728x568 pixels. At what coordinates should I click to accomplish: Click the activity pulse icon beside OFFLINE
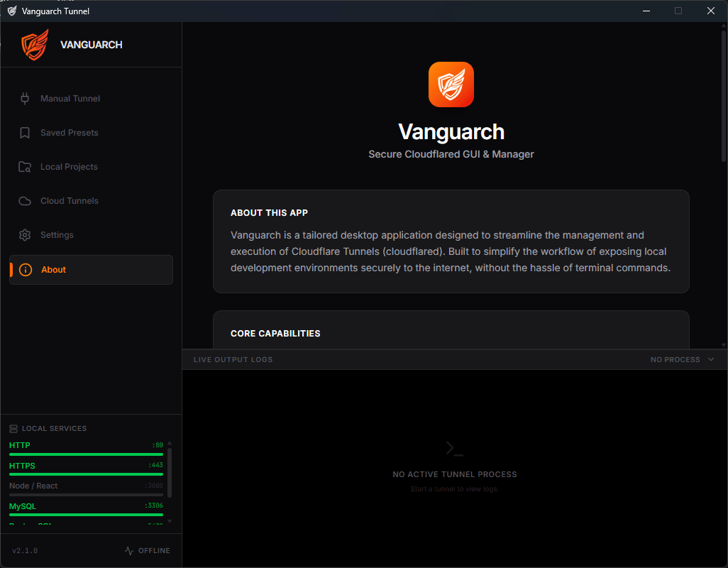click(129, 551)
